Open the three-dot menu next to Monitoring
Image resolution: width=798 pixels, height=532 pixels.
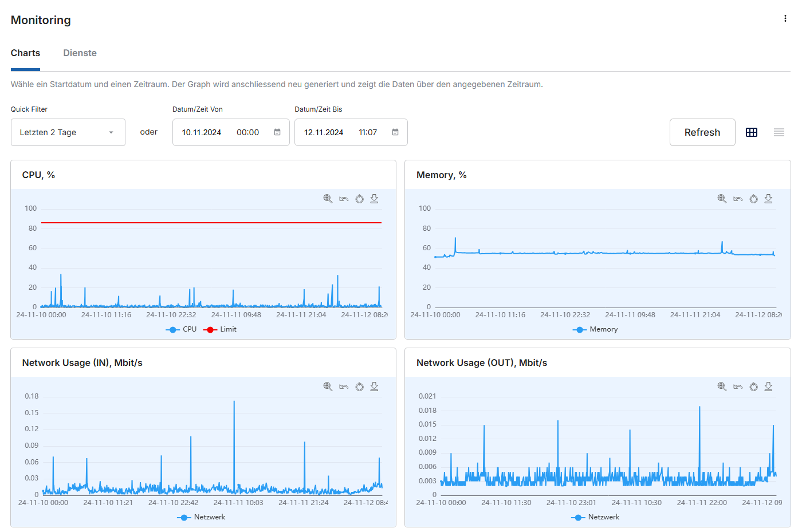pos(785,19)
